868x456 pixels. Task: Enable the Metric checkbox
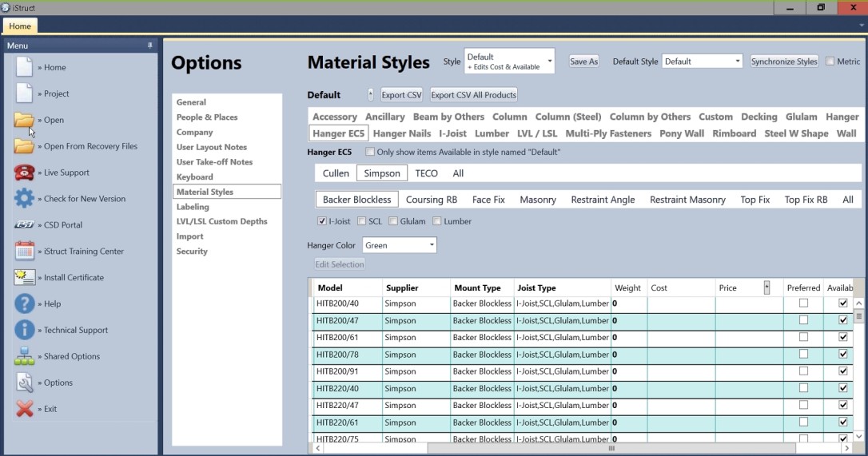(830, 61)
